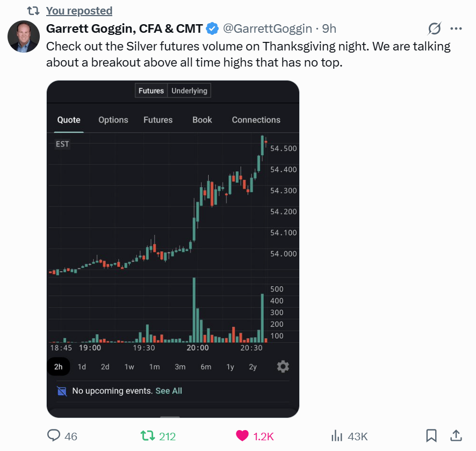Click the reply comment icon

[54, 435]
